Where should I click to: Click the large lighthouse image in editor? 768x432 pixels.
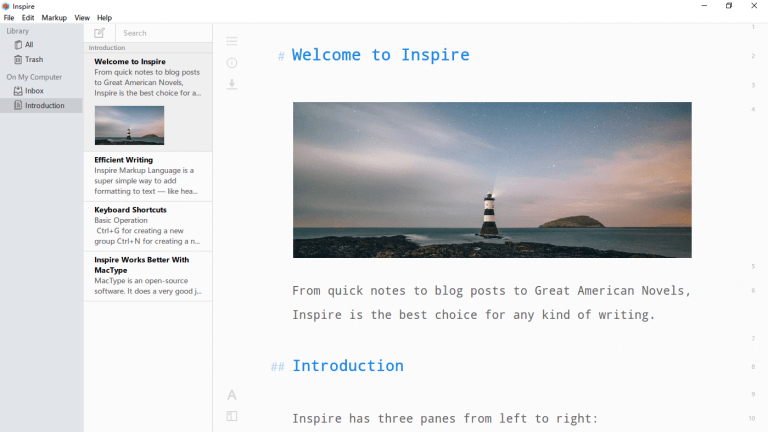point(492,180)
